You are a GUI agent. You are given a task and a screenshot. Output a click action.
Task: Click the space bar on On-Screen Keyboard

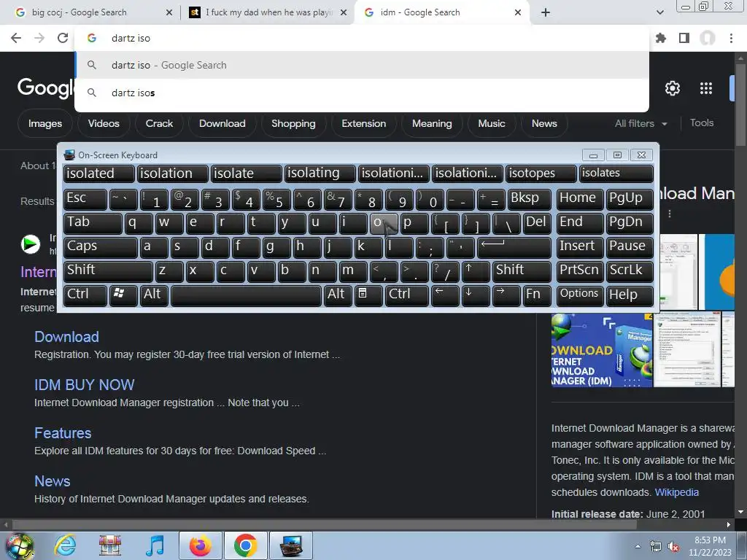246,295
